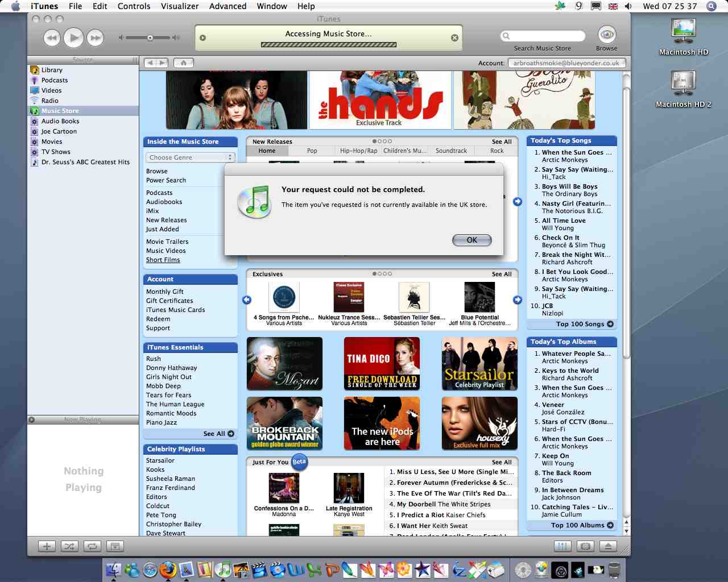The width and height of the screenshot is (728, 582).
Task: Open the File menu
Action: pyautogui.click(x=75, y=6)
